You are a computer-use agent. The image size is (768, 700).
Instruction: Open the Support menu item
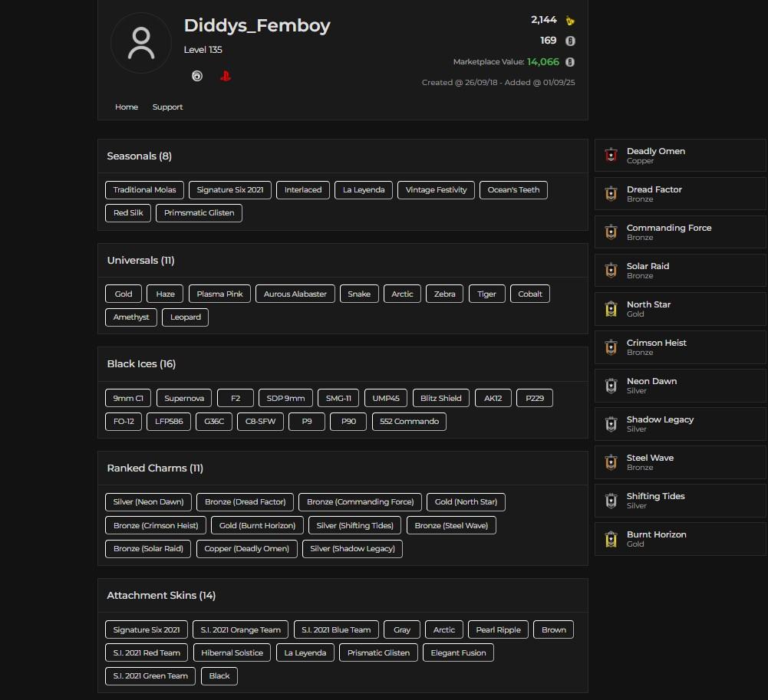click(x=167, y=107)
